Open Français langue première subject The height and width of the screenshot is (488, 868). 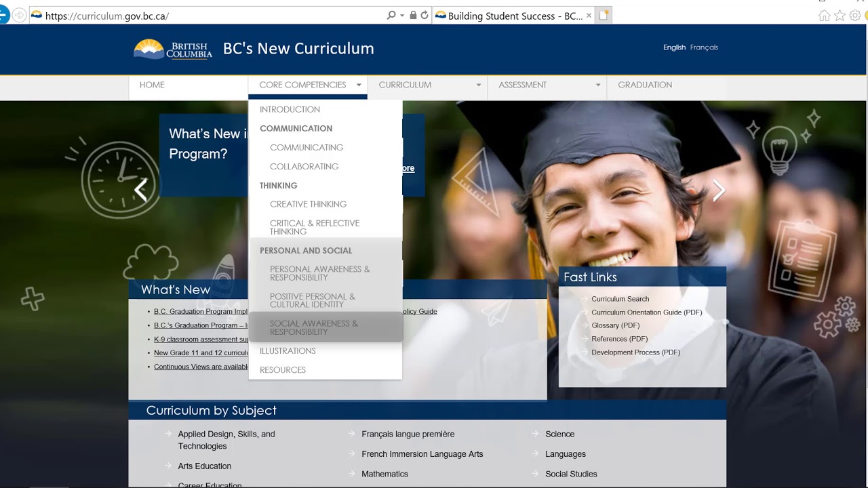point(408,434)
